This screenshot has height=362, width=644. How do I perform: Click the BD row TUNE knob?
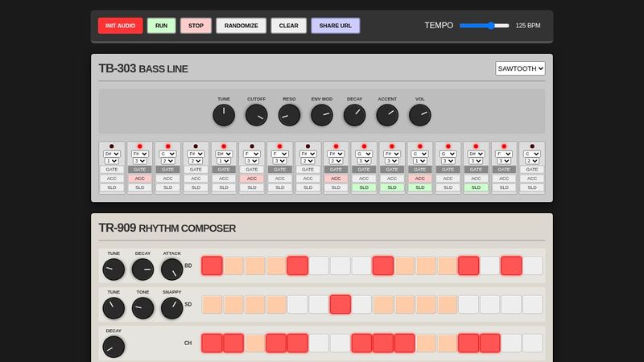click(x=114, y=269)
